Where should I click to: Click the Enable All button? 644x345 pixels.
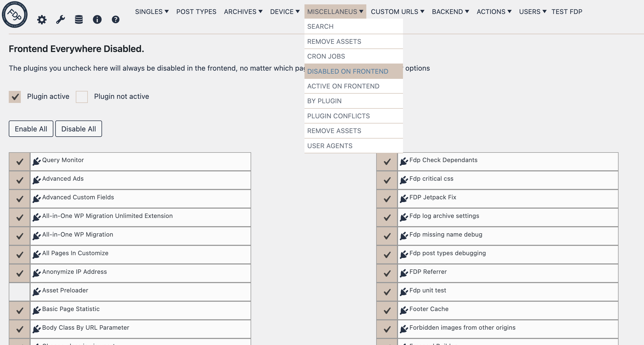(x=31, y=128)
